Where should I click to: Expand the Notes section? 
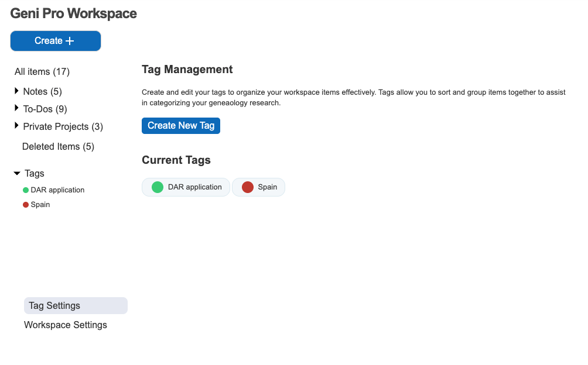pos(16,91)
